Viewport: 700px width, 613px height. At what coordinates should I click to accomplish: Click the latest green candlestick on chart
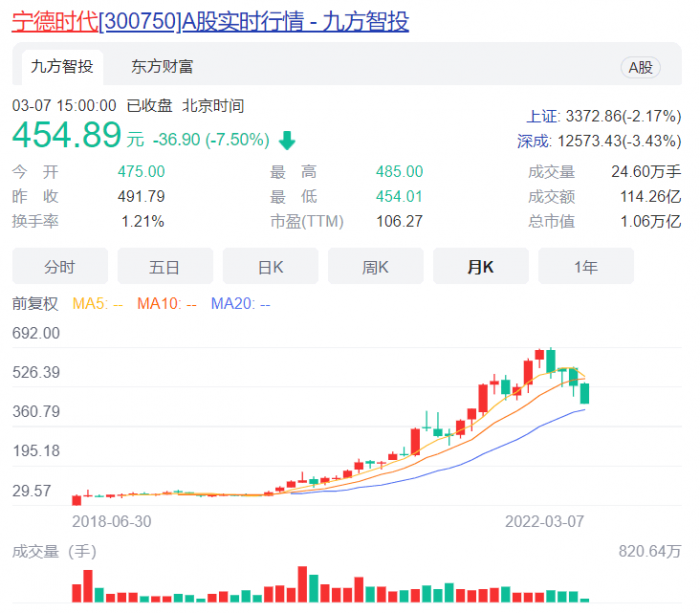tap(585, 393)
